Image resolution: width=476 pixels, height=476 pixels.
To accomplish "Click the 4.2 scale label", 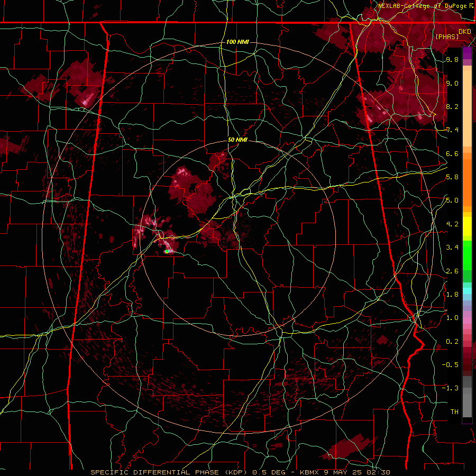I will click(x=452, y=224).
